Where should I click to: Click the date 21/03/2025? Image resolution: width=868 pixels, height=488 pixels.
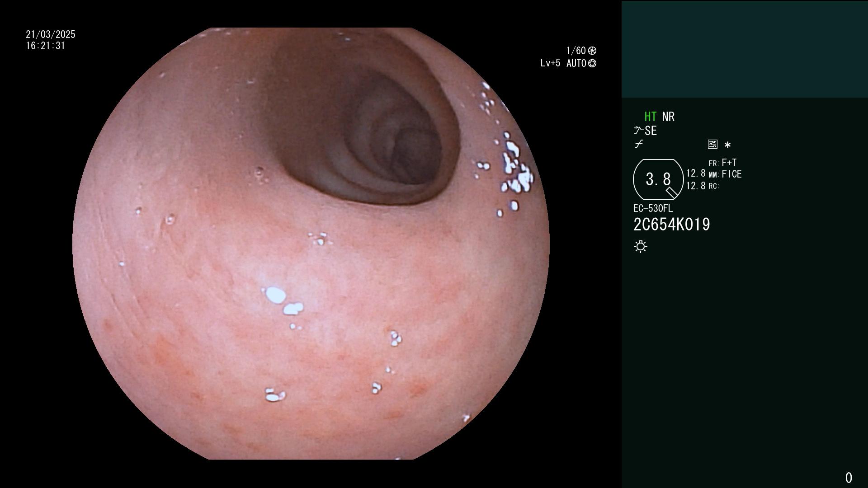[x=51, y=34]
